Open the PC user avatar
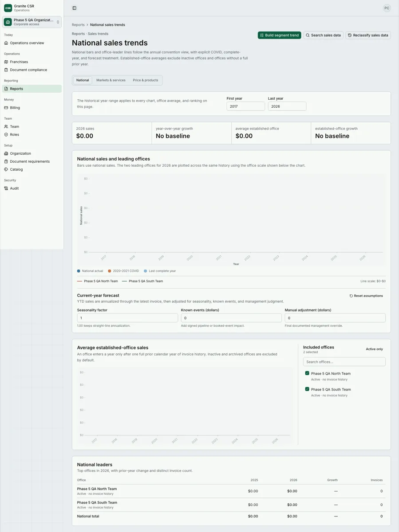399x532 pixels. coord(387,8)
